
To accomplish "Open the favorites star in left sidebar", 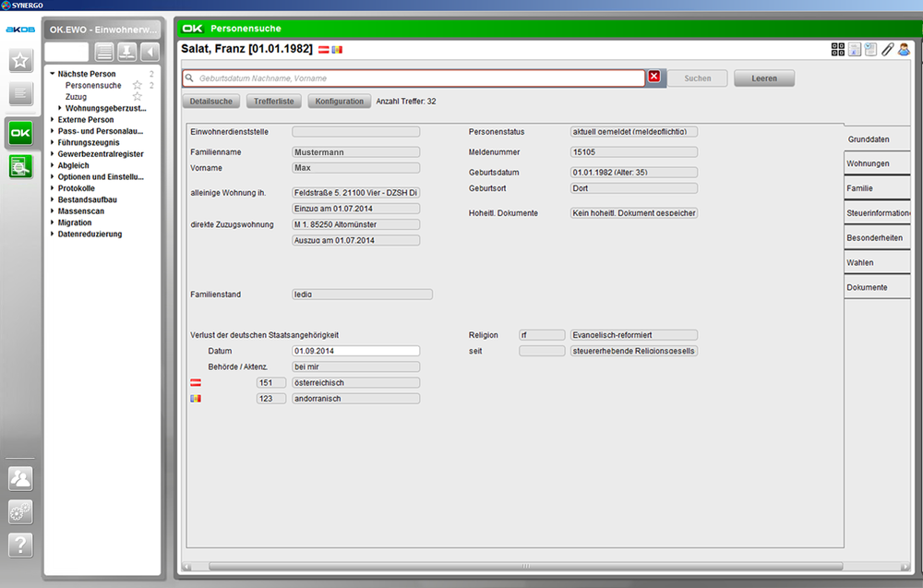I will (20, 61).
